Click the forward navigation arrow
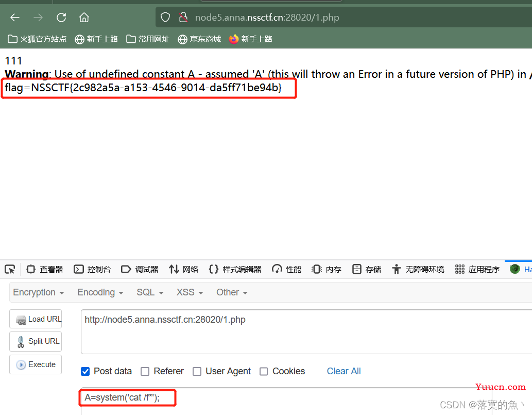 [x=38, y=18]
